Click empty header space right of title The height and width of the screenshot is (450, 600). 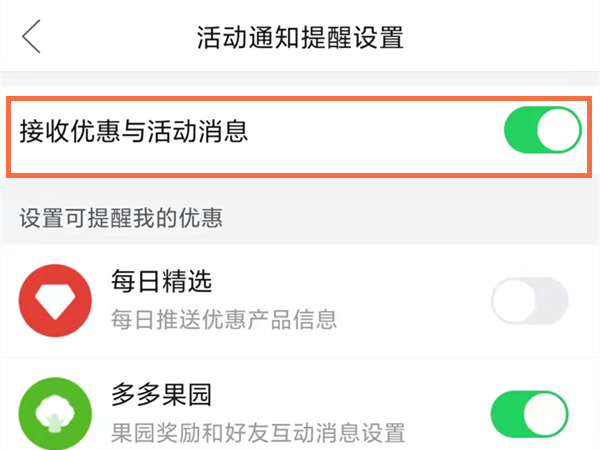pyautogui.click(x=497, y=36)
